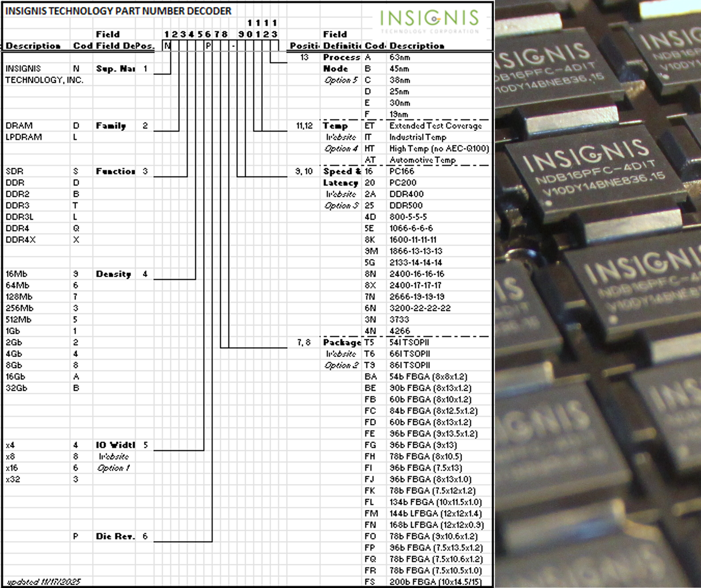Select the 'Density' field label
Image resolution: width=701 pixels, height=588 pixels.
[113, 274]
